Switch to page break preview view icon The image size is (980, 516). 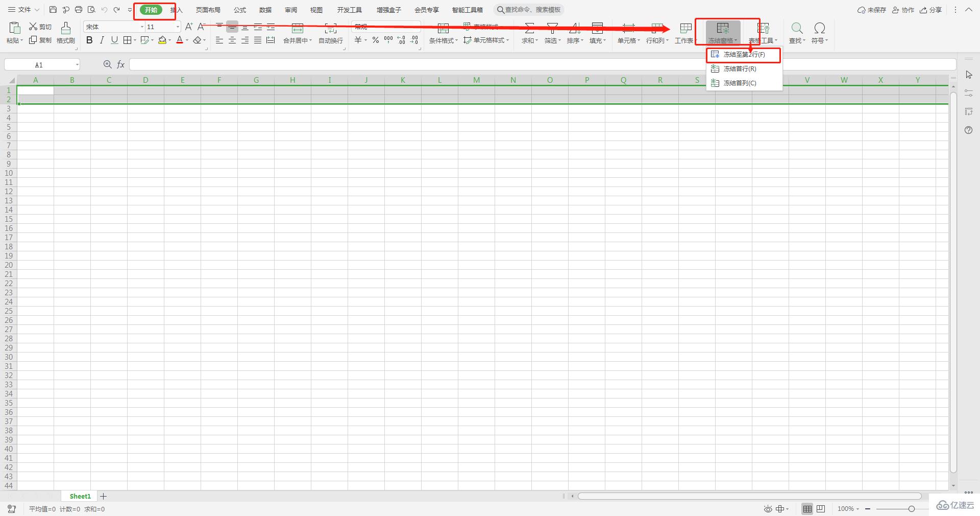(x=821, y=509)
